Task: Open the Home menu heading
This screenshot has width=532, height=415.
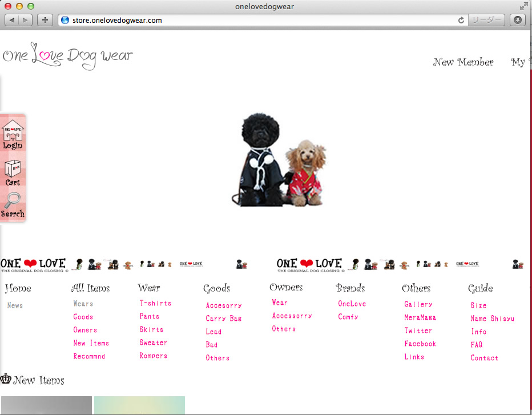Action: coord(18,288)
